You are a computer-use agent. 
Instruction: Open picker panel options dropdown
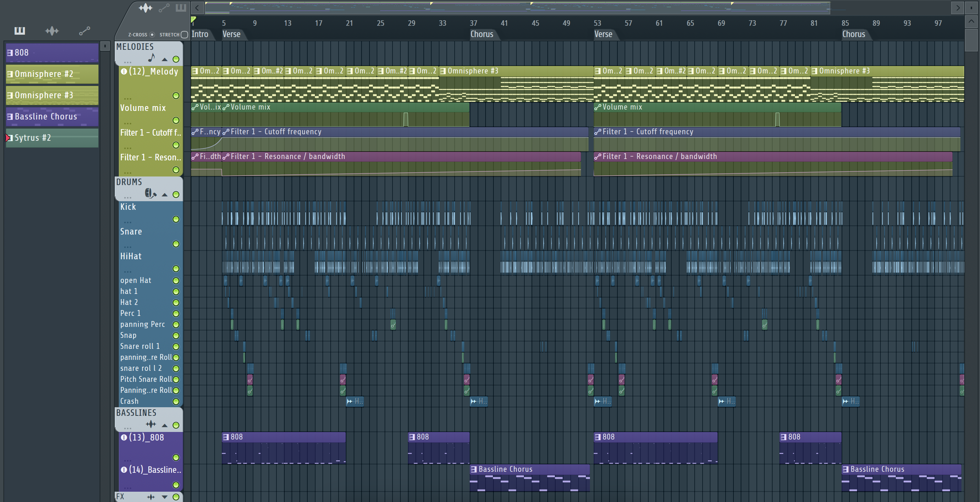pos(105,46)
